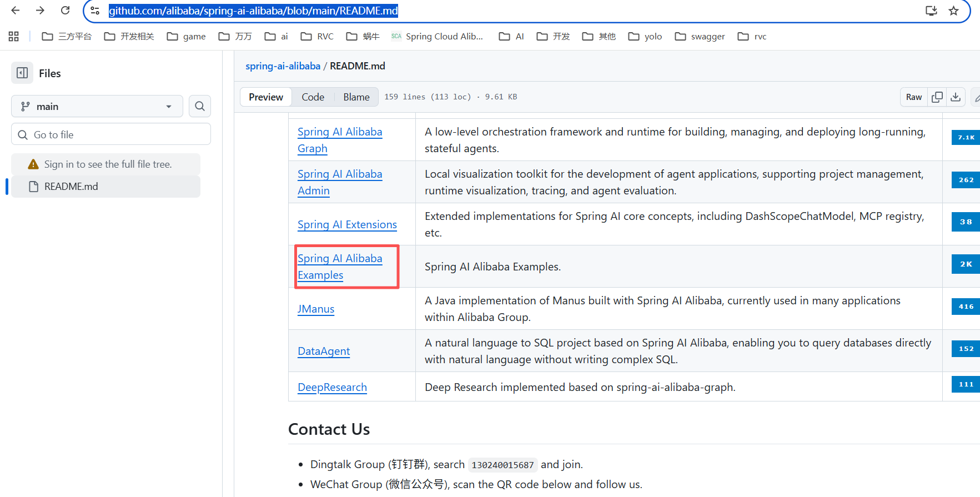Click the Raw button
The height and width of the screenshot is (497, 980).
(x=914, y=97)
